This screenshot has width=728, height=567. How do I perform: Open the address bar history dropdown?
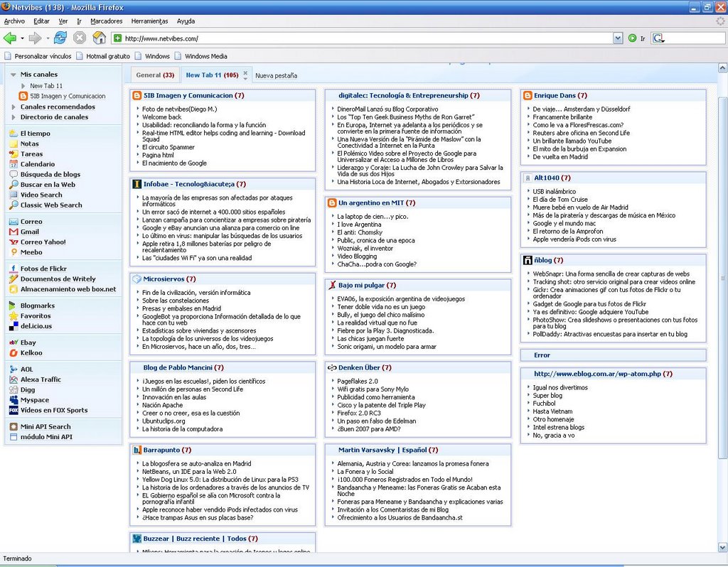click(x=618, y=38)
